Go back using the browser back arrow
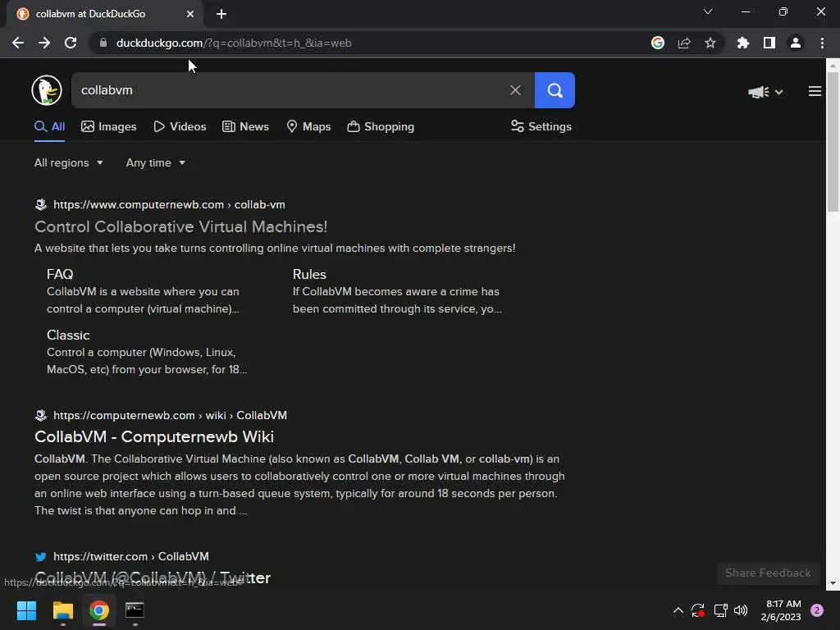Screen dimensions: 840x630 pos(18,43)
